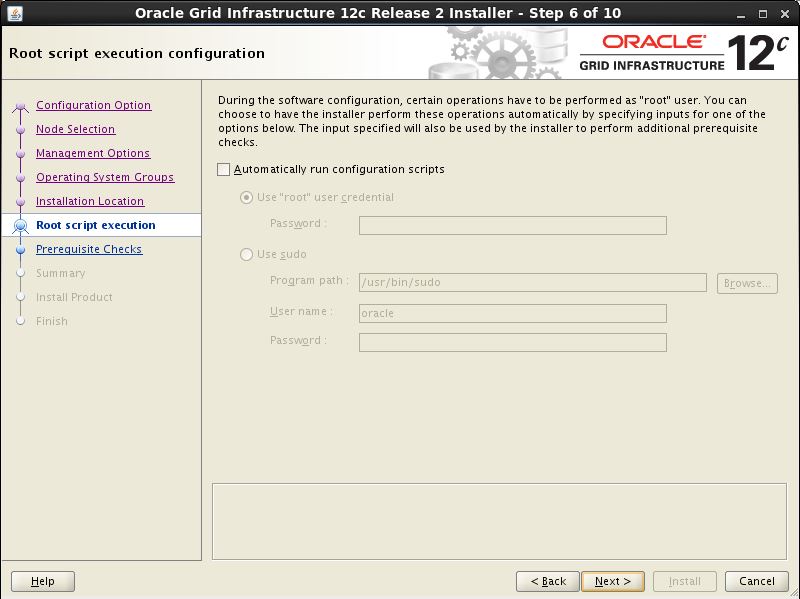
Task: Close the installer window
Action: tap(785, 14)
